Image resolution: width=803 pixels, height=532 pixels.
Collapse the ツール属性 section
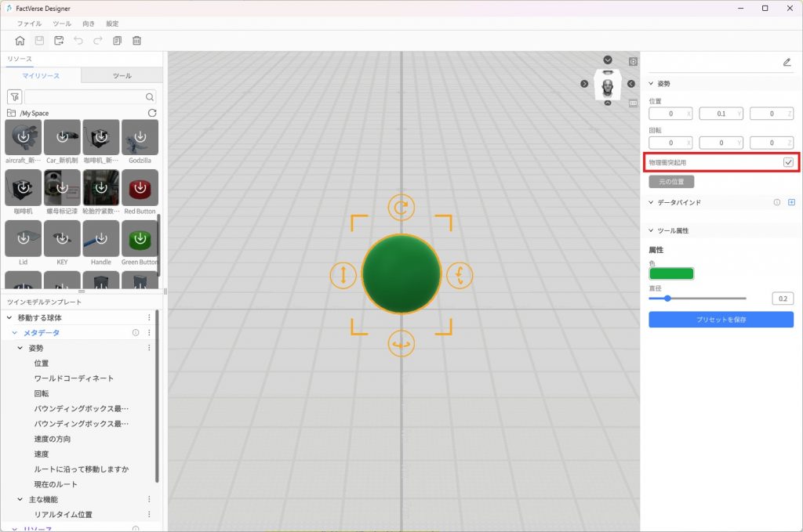[651, 230]
